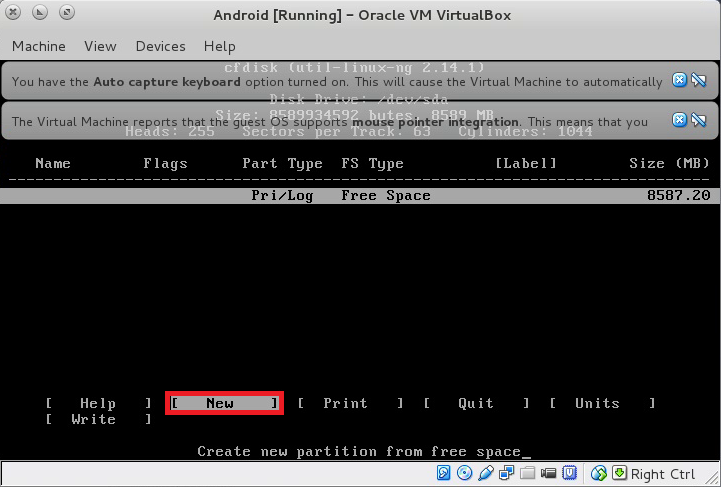Click the USB devices status icon
The image size is (721, 487).
point(486,473)
